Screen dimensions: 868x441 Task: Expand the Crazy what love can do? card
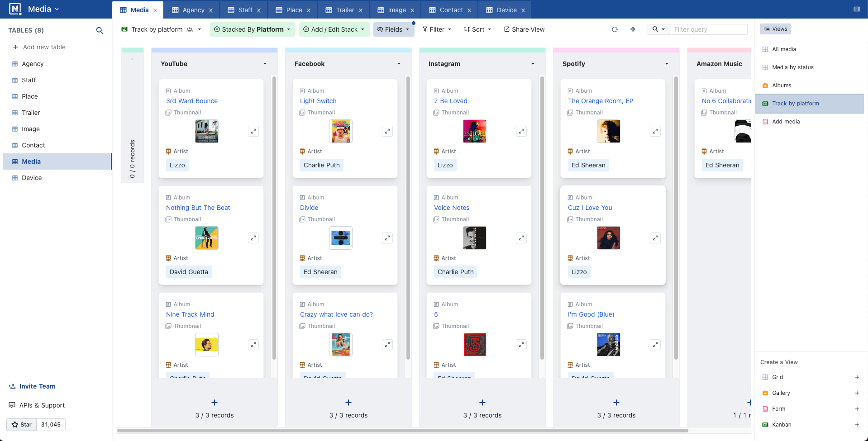click(387, 345)
